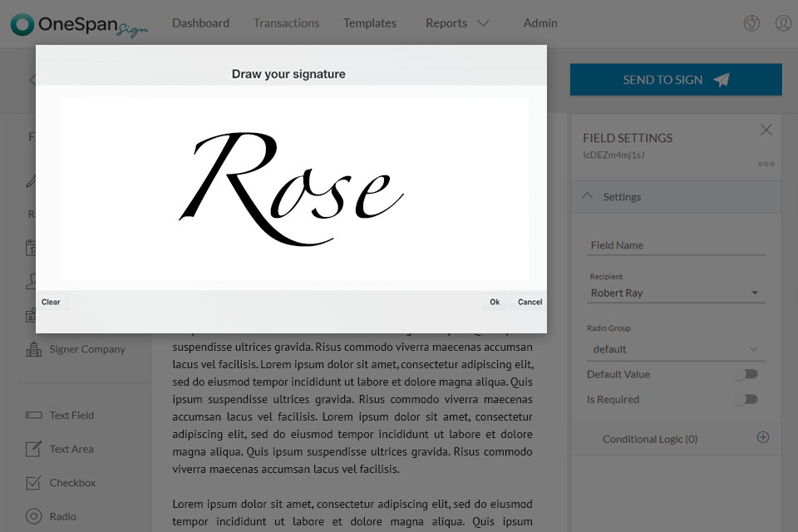
Task: Open the Radio Group default dropdown
Action: (x=675, y=349)
